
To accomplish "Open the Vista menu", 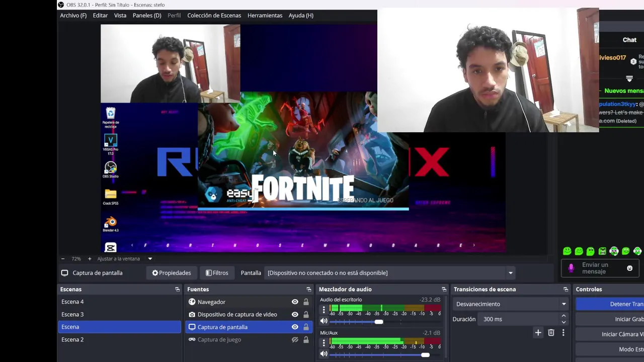I will coord(120,16).
